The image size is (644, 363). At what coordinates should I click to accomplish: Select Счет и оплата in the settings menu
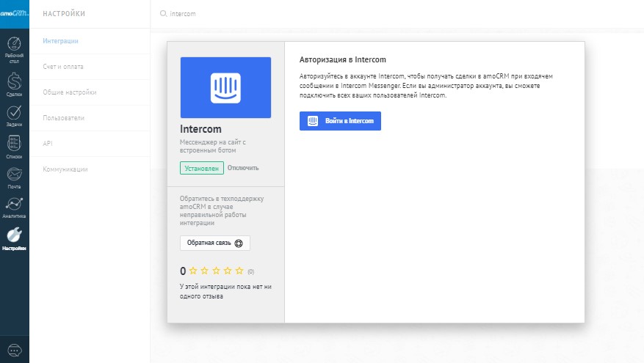coord(63,67)
